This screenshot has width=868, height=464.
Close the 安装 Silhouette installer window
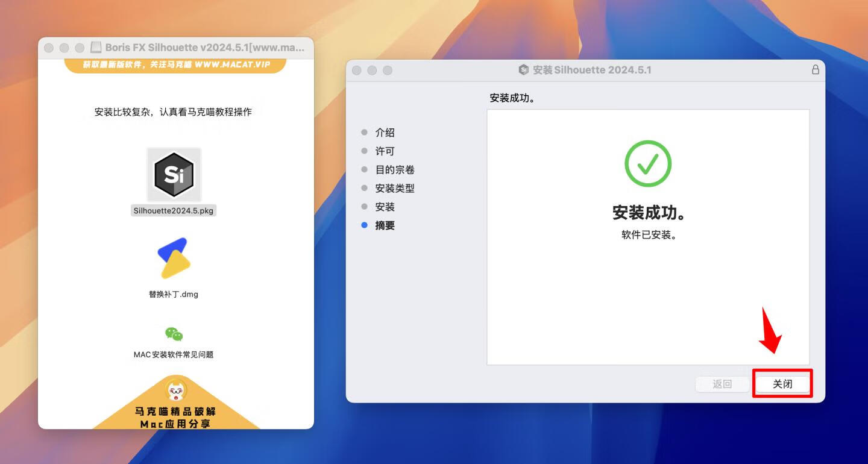pos(357,71)
